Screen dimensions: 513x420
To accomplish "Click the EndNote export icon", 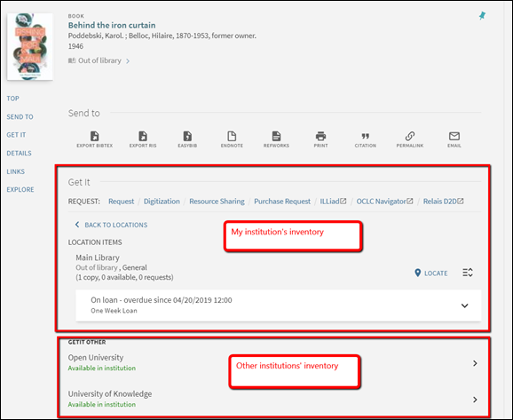I will point(232,136).
